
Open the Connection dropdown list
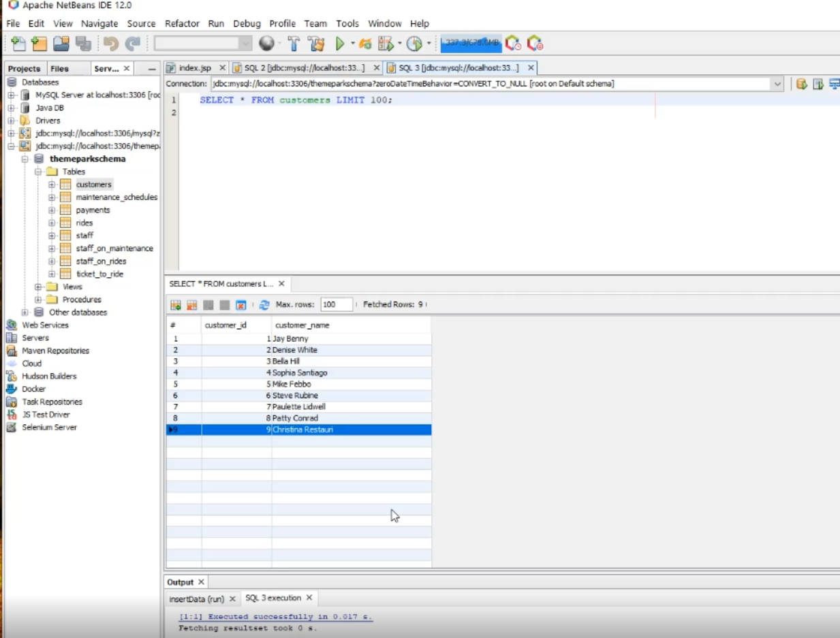[x=777, y=84]
